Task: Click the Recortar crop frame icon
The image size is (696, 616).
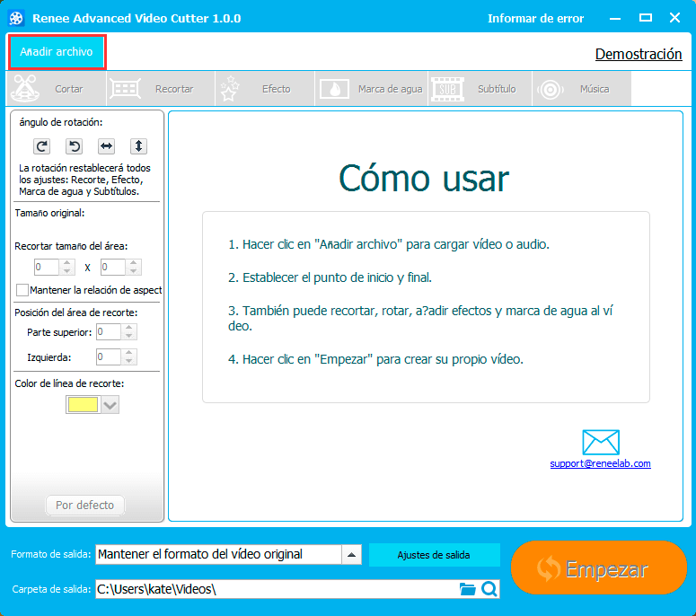Action: coord(125,89)
